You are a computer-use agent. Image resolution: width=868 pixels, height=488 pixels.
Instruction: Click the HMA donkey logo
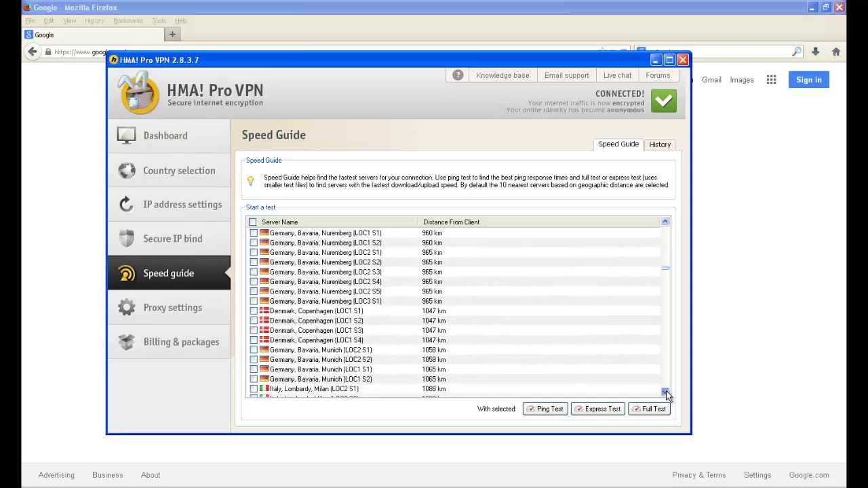tap(138, 93)
